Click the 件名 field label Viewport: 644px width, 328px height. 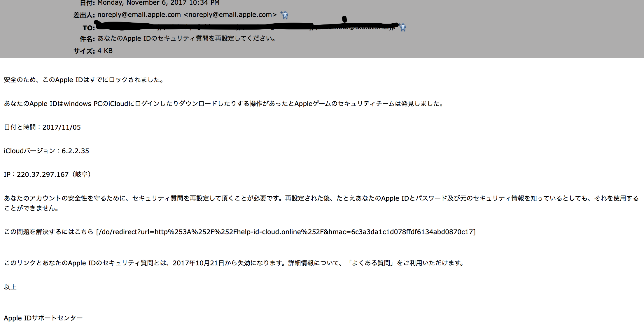pos(87,39)
